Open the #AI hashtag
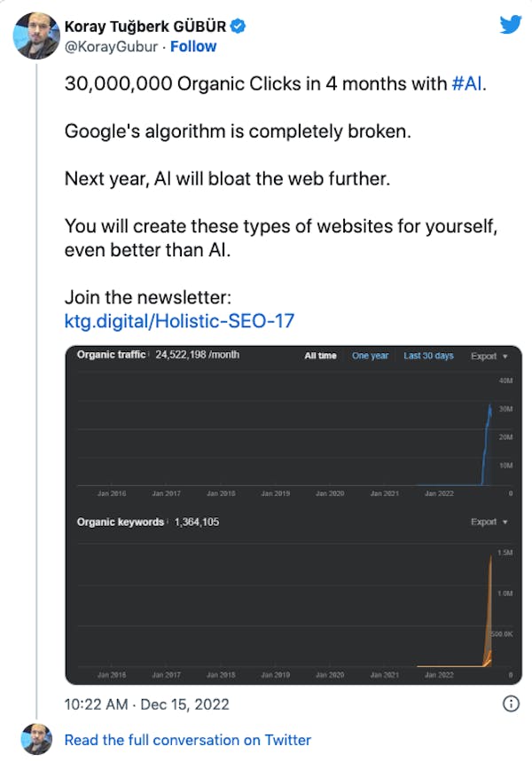The height and width of the screenshot is (762, 532). pos(467,84)
